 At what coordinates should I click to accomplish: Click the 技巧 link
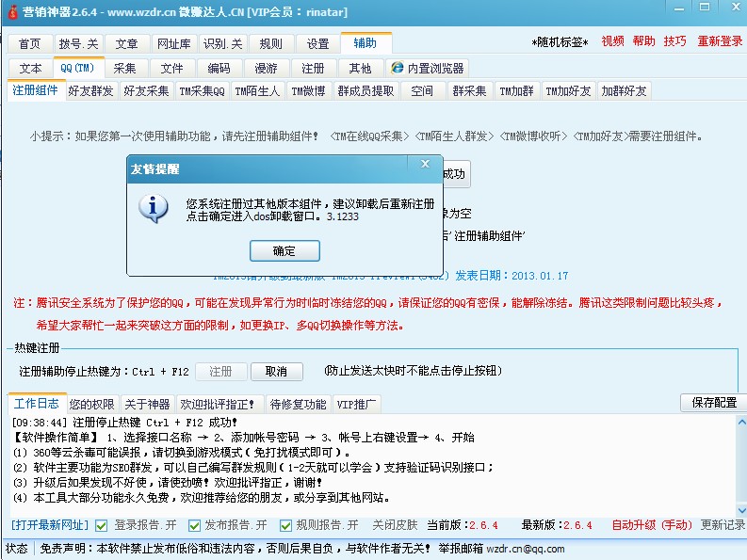point(675,41)
